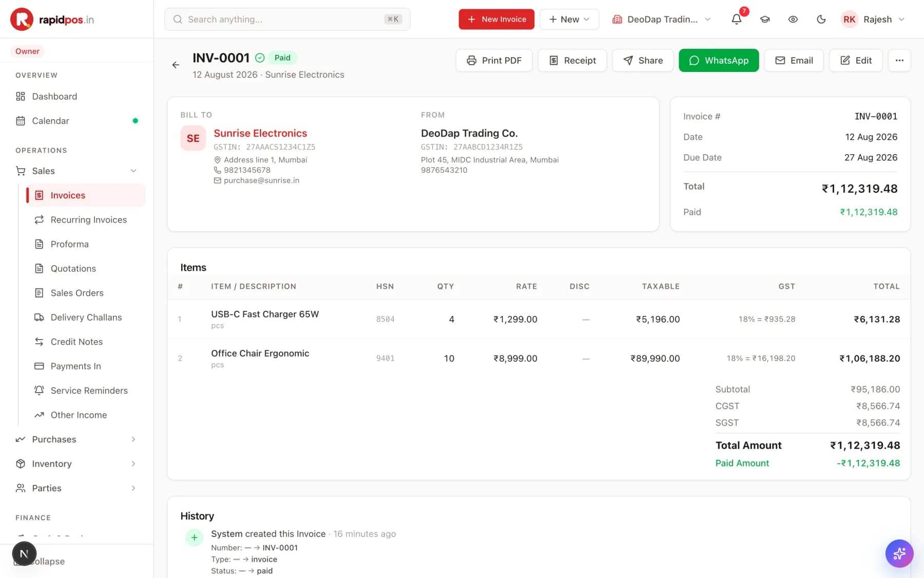The image size is (924, 578).
Task: Click the Credit Notes arrows icon
Action: [x=39, y=342]
